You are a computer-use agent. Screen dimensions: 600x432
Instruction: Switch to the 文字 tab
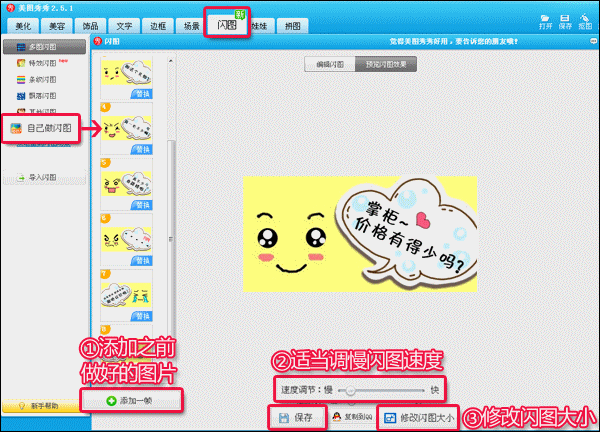click(124, 27)
